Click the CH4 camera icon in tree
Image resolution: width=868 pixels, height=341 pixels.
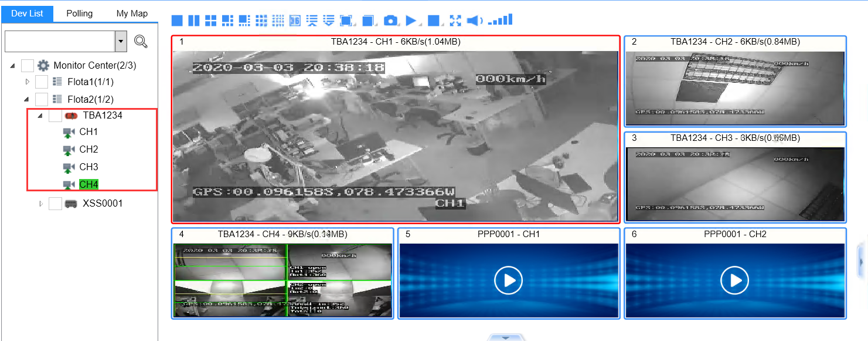69,184
